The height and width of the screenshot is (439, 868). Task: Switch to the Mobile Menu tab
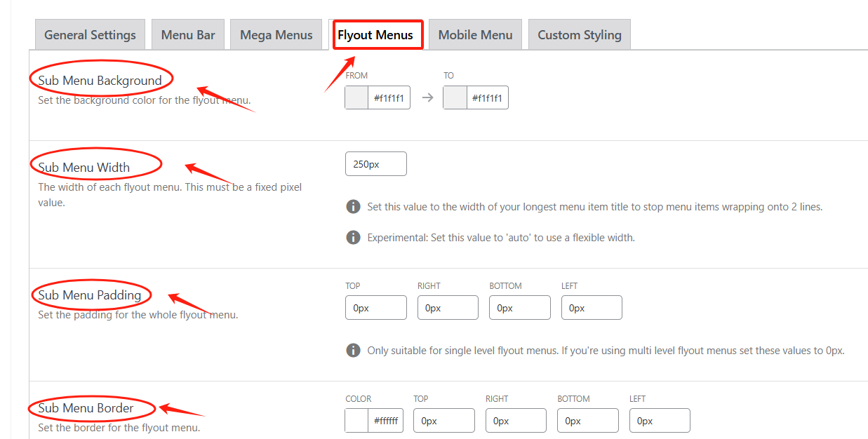(475, 34)
